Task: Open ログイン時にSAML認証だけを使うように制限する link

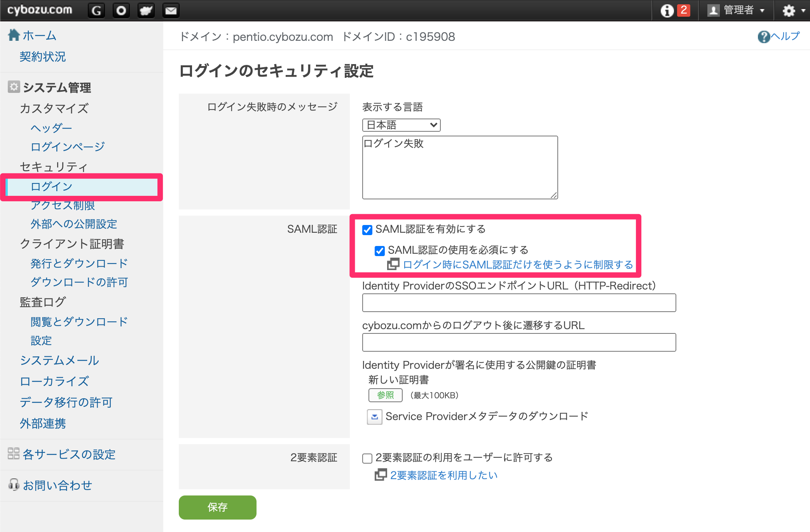Action: [518, 265]
